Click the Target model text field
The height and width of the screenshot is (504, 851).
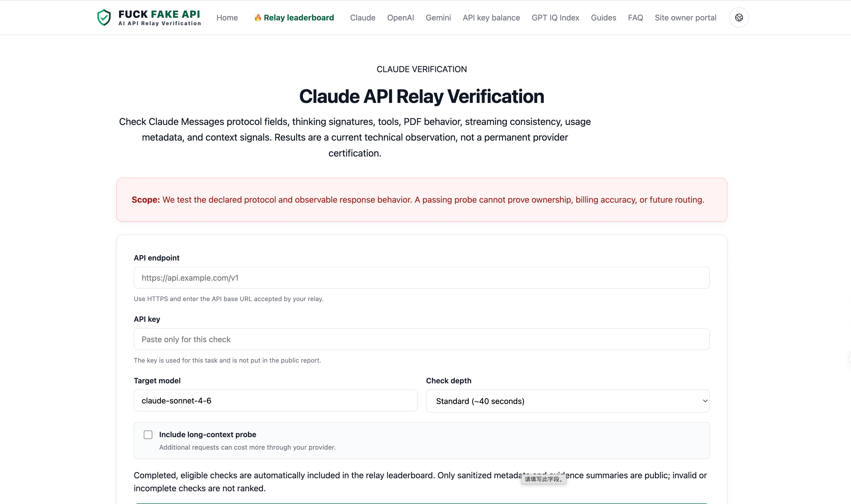(x=275, y=401)
